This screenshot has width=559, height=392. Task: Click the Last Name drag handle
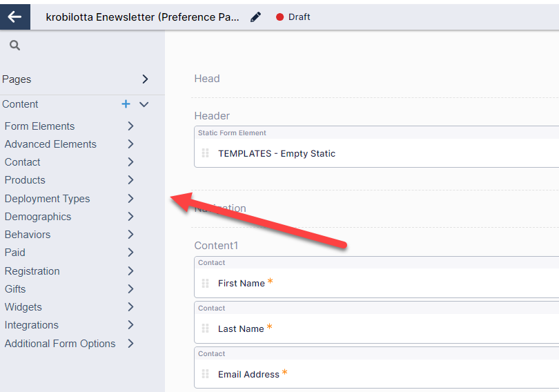point(206,329)
